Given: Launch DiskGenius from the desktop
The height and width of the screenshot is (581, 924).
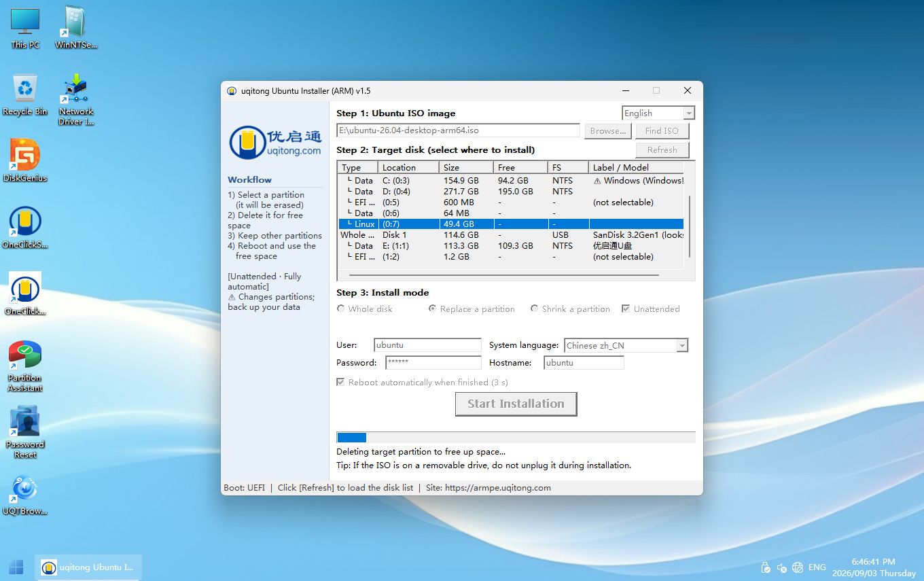Looking at the screenshot, I should coord(25,161).
